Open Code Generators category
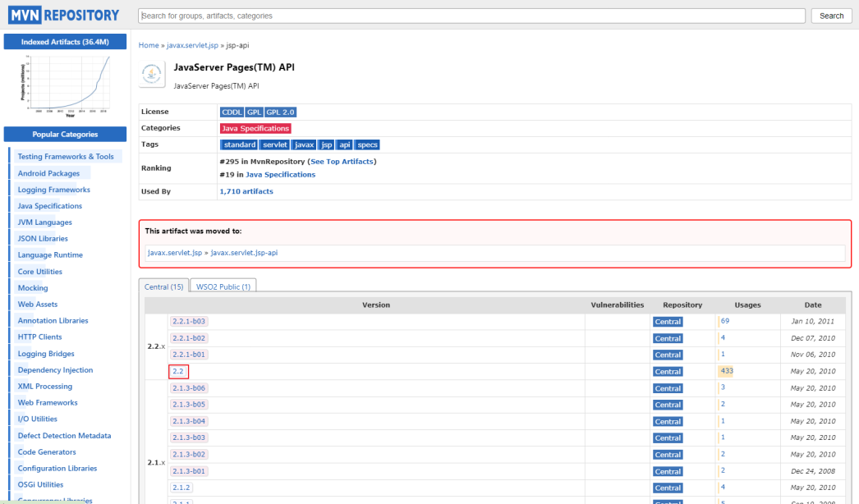 pos(47,452)
